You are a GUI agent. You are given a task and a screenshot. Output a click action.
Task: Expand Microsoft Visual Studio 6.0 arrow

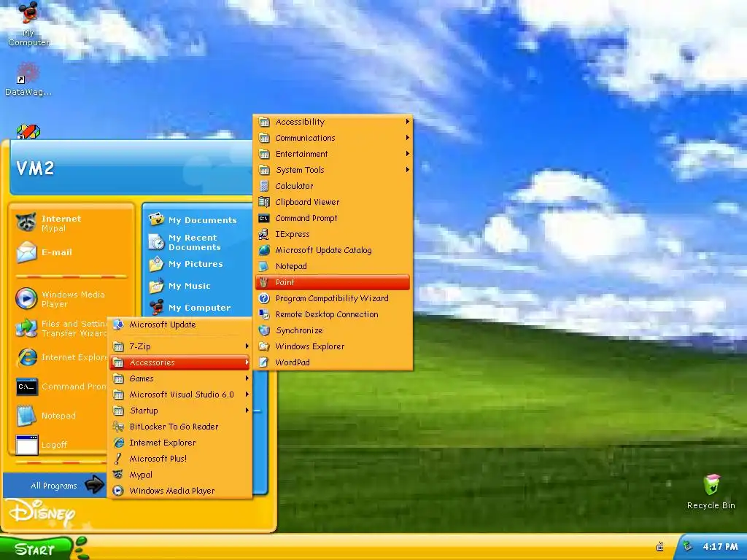tap(247, 394)
